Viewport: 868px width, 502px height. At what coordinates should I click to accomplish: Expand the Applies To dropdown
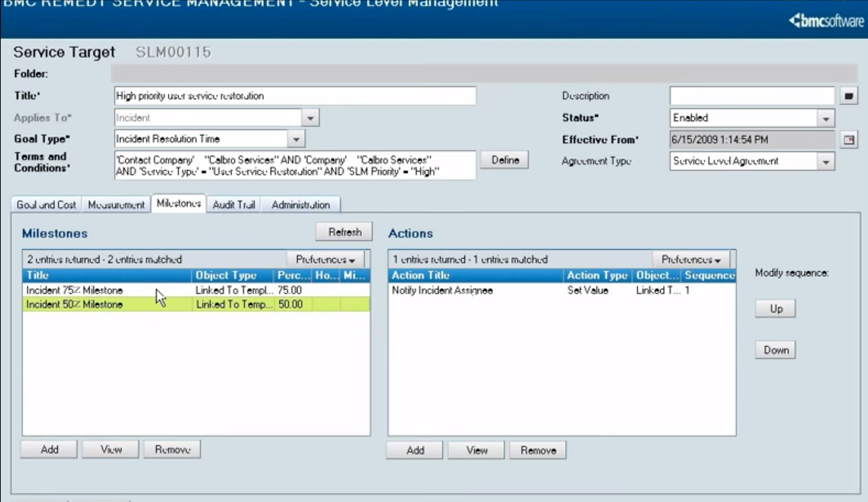(310, 118)
